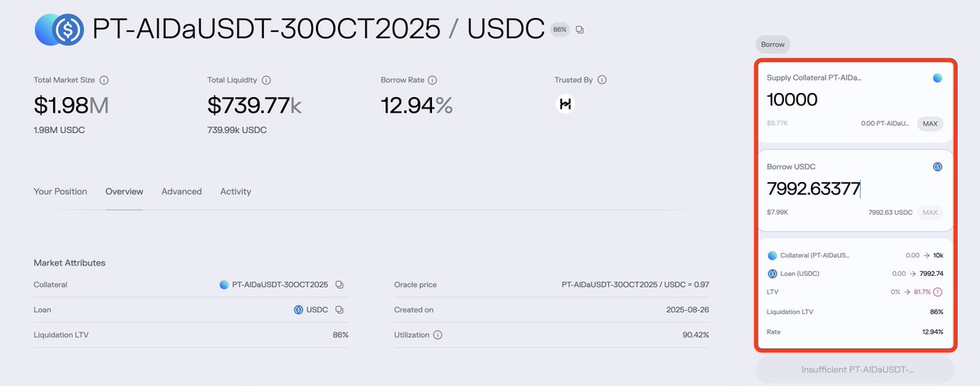Go to the Activity tab
The image size is (980, 386).
point(235,192)
